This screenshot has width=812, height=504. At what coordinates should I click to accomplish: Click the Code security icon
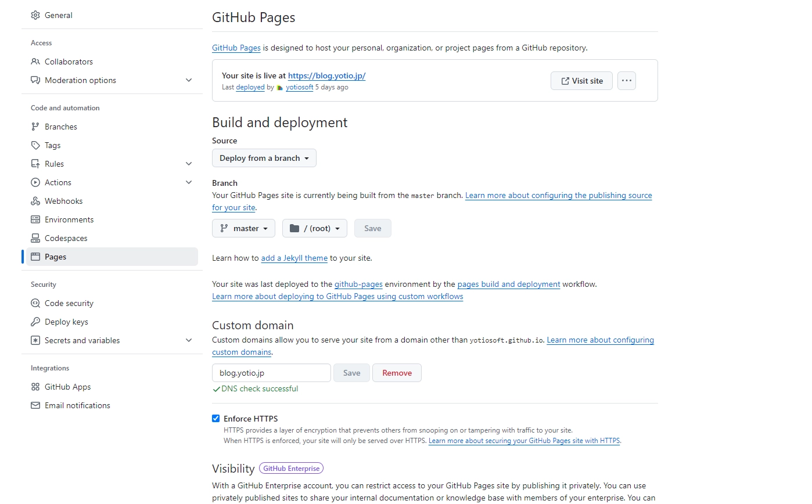pos(35,303)
